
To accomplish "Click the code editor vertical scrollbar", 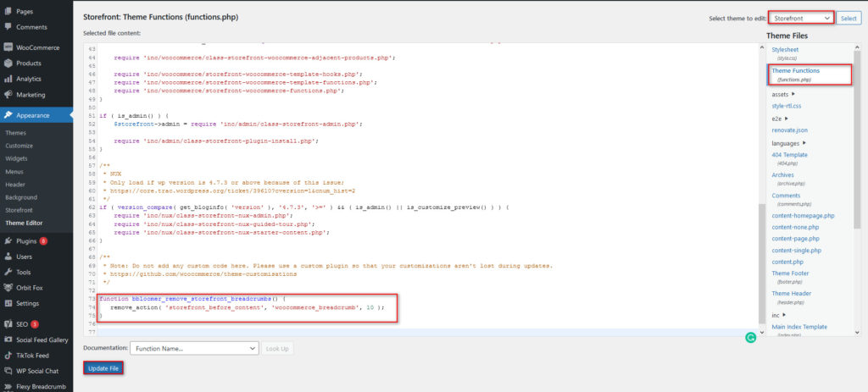I will coord(762,262).
